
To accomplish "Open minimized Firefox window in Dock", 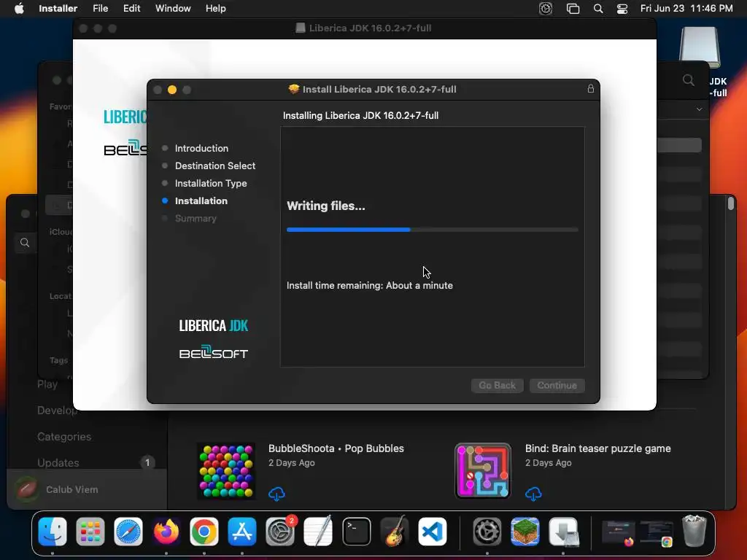I will point(619,532).
